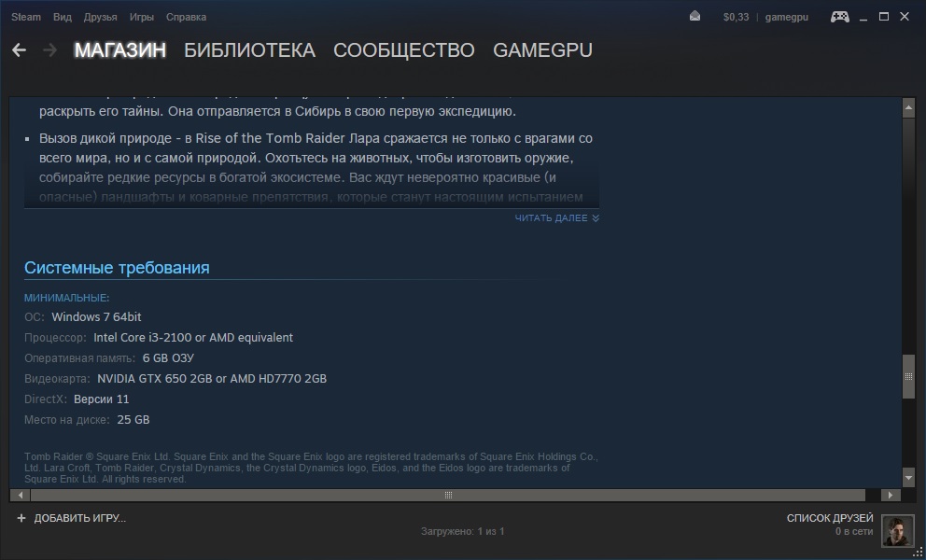This screenshot has width=926, height=560.
Task: Click the 6 GB ОЗУ value
Action: [x=168, y=358]
